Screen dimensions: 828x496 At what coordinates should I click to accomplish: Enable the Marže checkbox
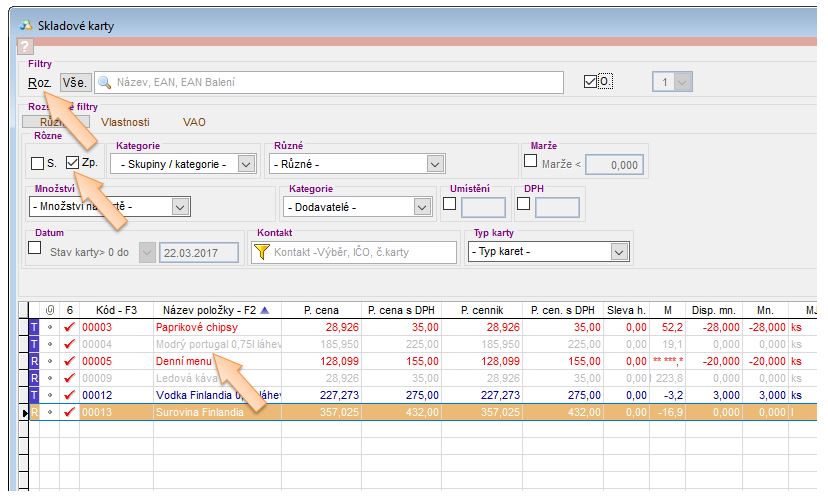[x=531, y=160]
